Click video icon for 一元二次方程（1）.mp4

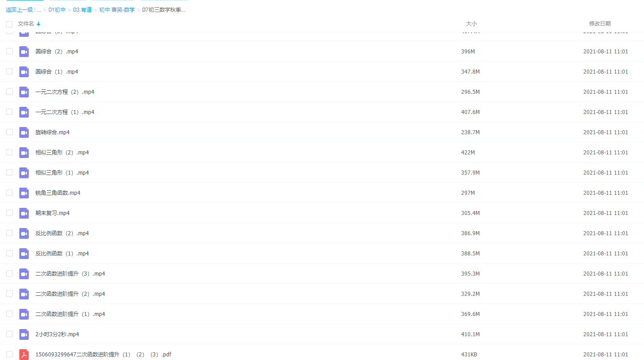tap(24, 112)
